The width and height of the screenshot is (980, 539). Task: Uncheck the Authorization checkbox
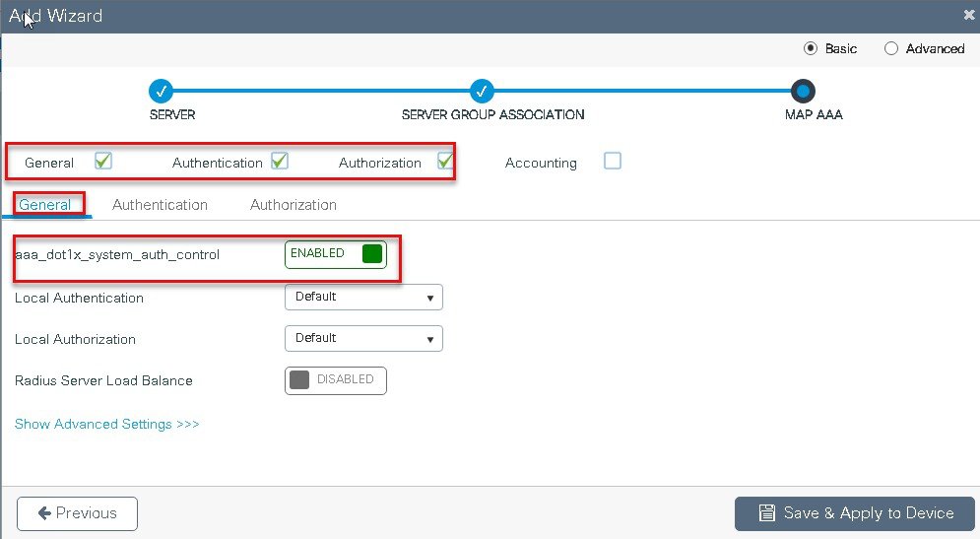coord(445,162)
